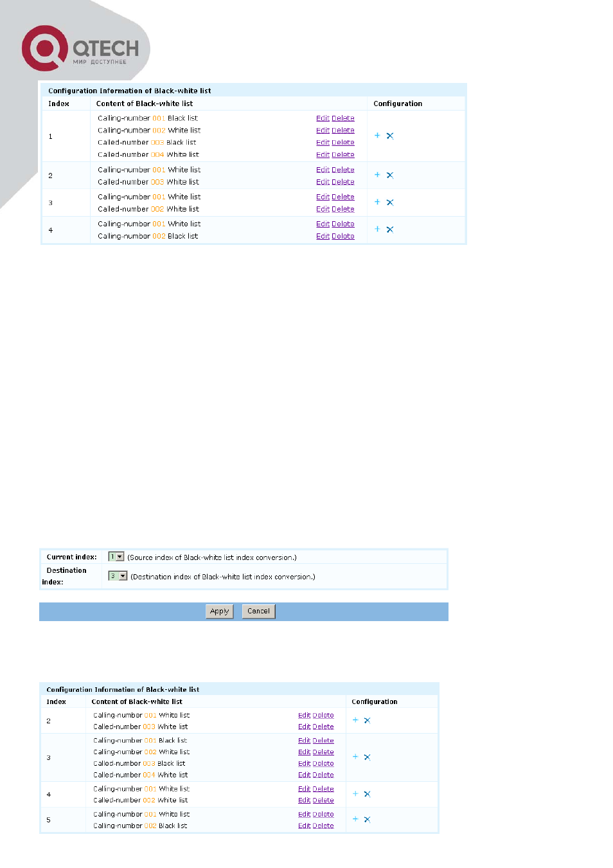Delete Calling-number 001 Black list in index 1
The width and height of the screenshot is (613, 868).
tap(343, 118)
